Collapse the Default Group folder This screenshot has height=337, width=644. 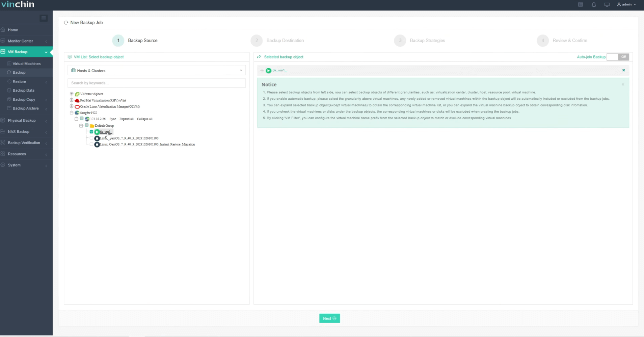(x=81, y=125)
